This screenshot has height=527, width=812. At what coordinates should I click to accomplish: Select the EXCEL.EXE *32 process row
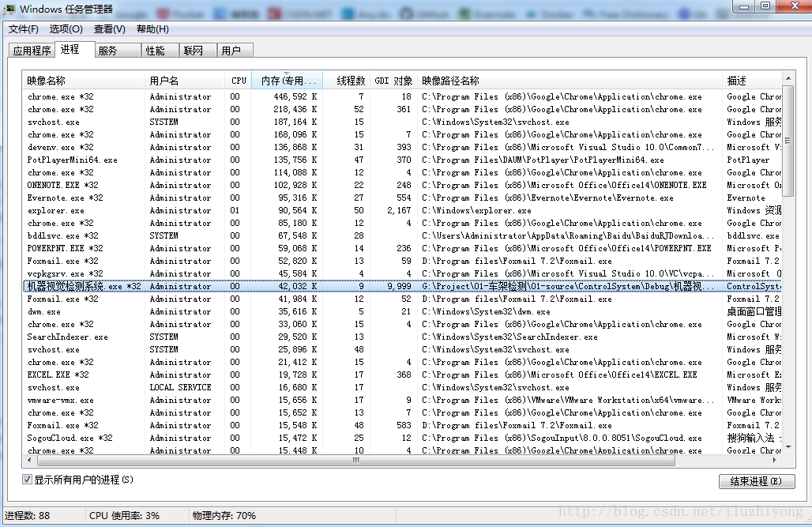(x=402, y=375)
